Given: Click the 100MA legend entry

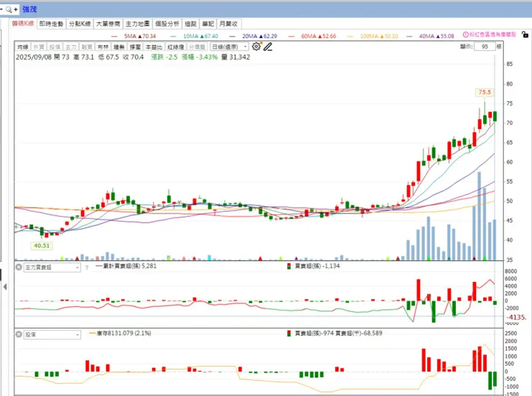Looking at the screenshot, I should [372, 36].
